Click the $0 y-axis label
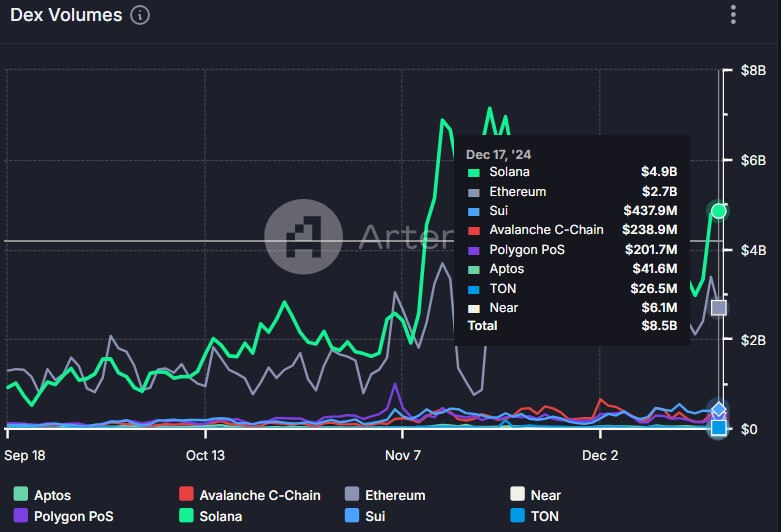Image resolution: width=781 pixels, height=532 pixels. [x=749, y=429]
